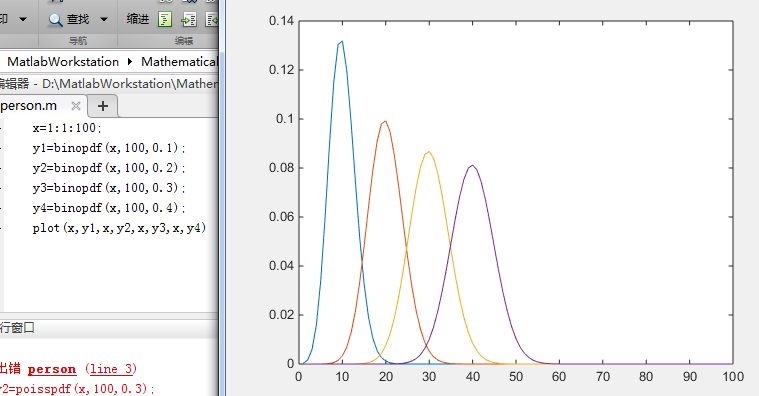Click the increase indent icon
The width and height of the screenshot is (759, 396).
pos(188,19)
